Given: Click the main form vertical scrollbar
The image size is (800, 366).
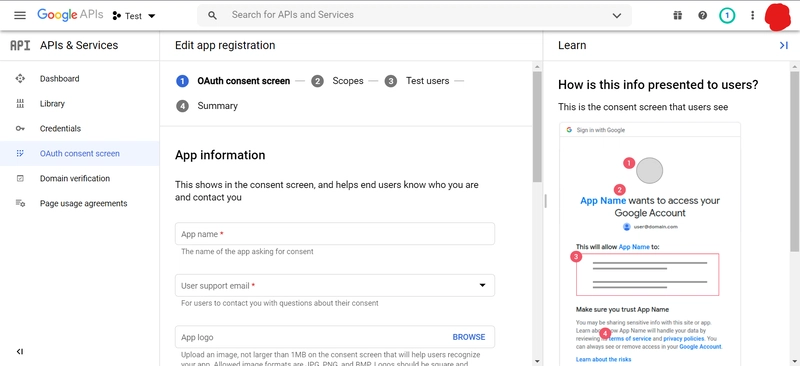Looking at the screenshot, I should click(x=537, y=127).
